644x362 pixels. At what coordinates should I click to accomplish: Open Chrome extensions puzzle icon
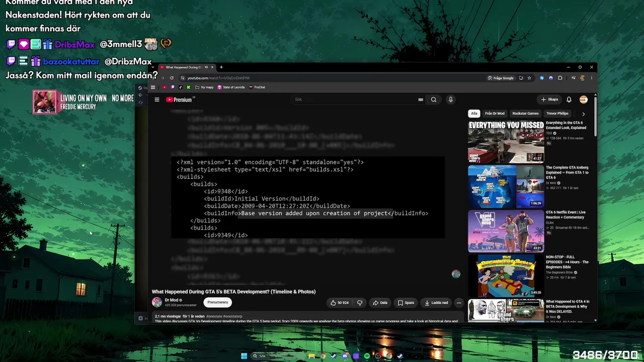click(x=560, y=78)
